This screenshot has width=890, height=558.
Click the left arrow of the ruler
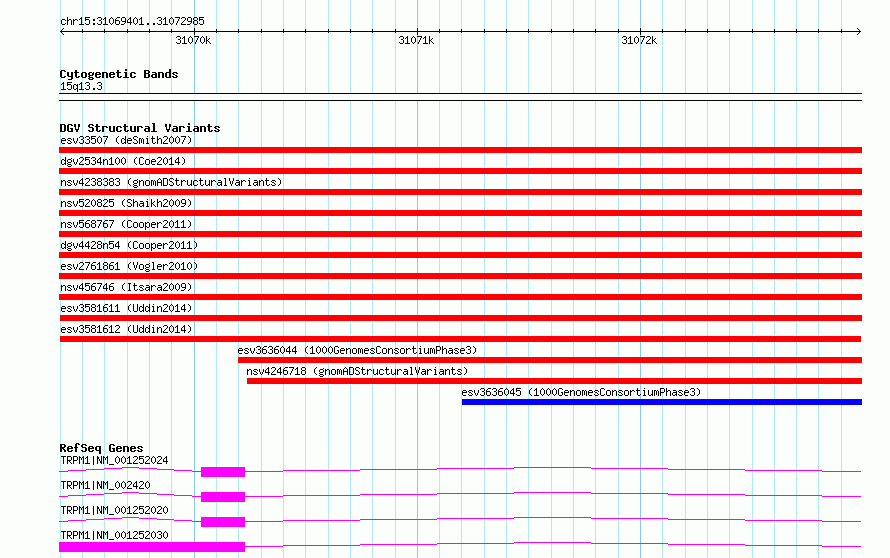coord(62,32)
